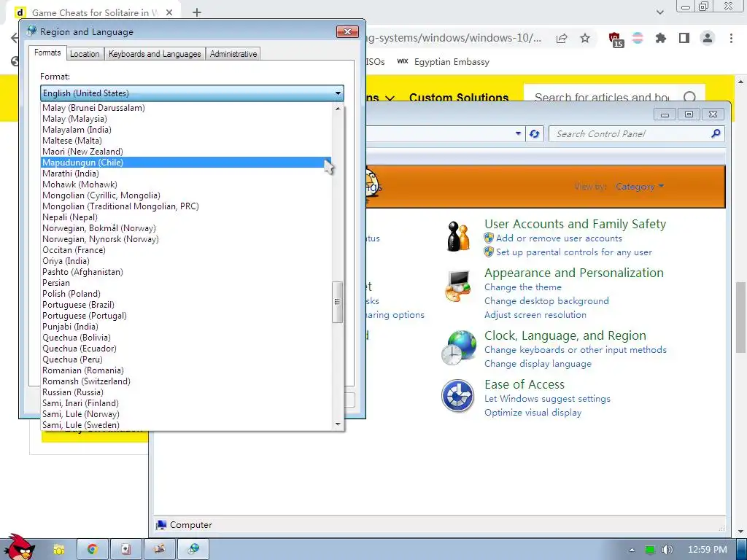This screenshot has height=560, width=747.
Task: Select Portuguese (Brazil) format
Action: (x=186, y=305)
